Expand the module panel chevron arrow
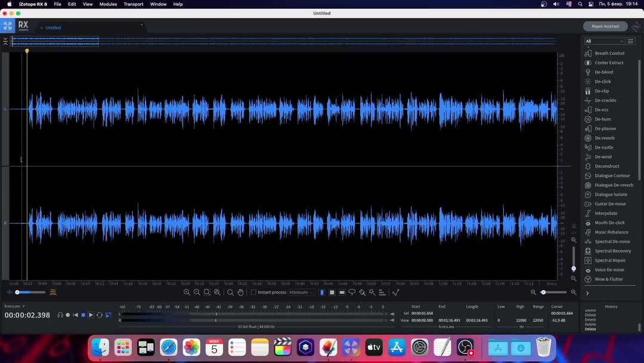 tap(587, 293)
